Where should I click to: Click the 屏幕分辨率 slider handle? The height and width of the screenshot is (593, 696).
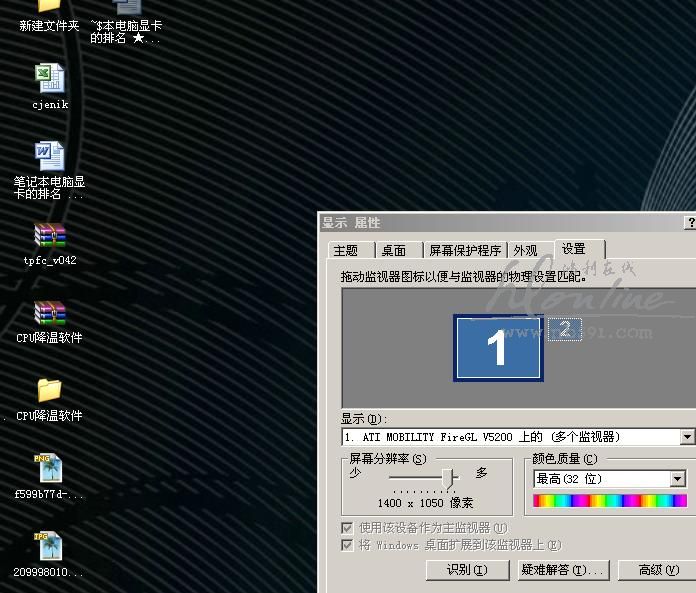pyautogui.click(x=449, y=478)
